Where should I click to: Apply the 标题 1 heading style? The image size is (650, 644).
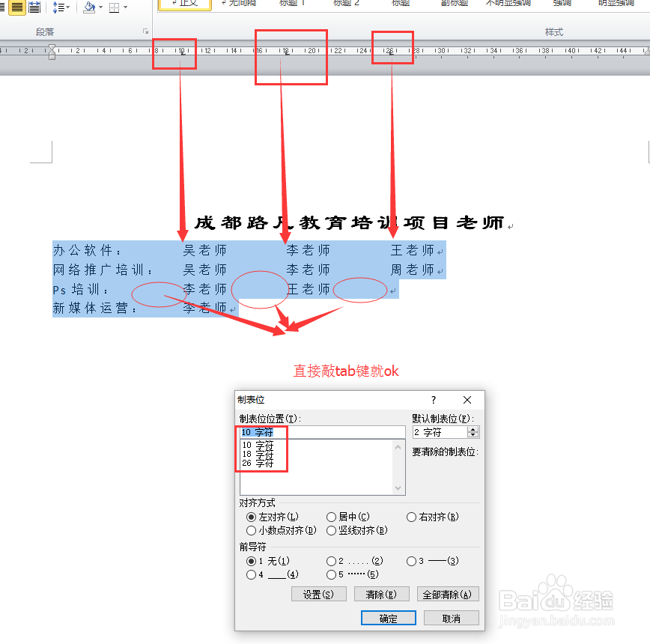[x=292, y=4]
